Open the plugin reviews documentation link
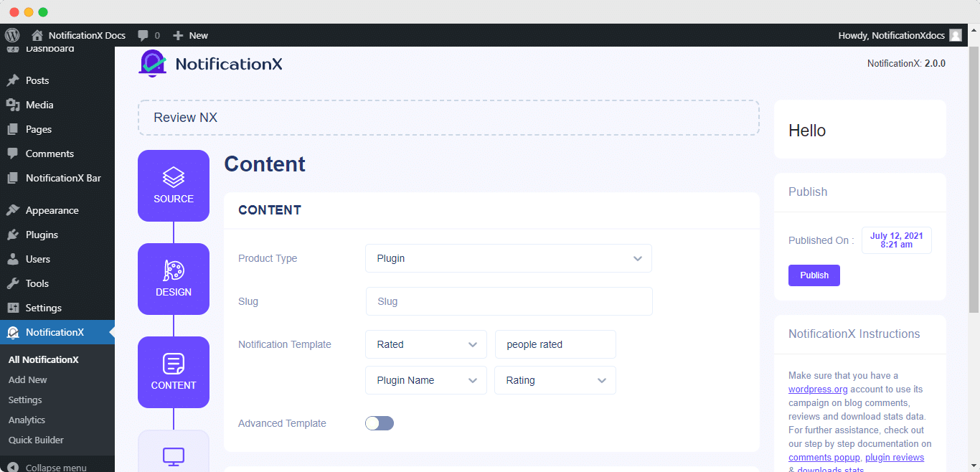980x472 pixels. point(895,457)
